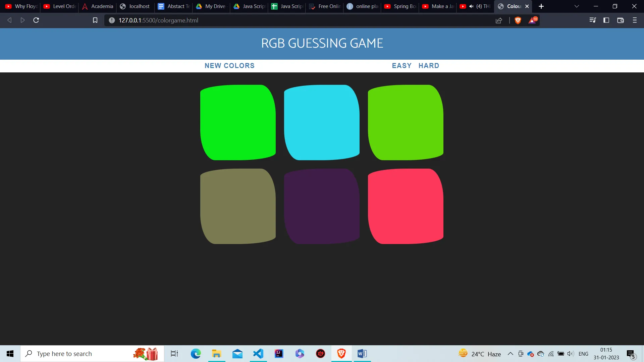Switch to the localhost tab
Viewport: 644px width, 362px height.
coord(135,6)
